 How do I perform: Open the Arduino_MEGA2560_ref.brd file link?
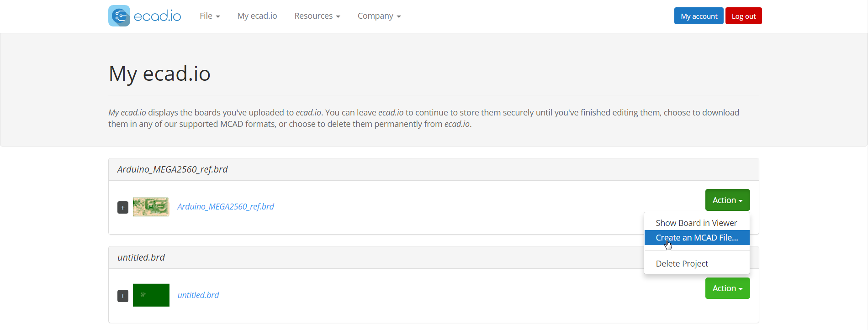pos(226,207)
